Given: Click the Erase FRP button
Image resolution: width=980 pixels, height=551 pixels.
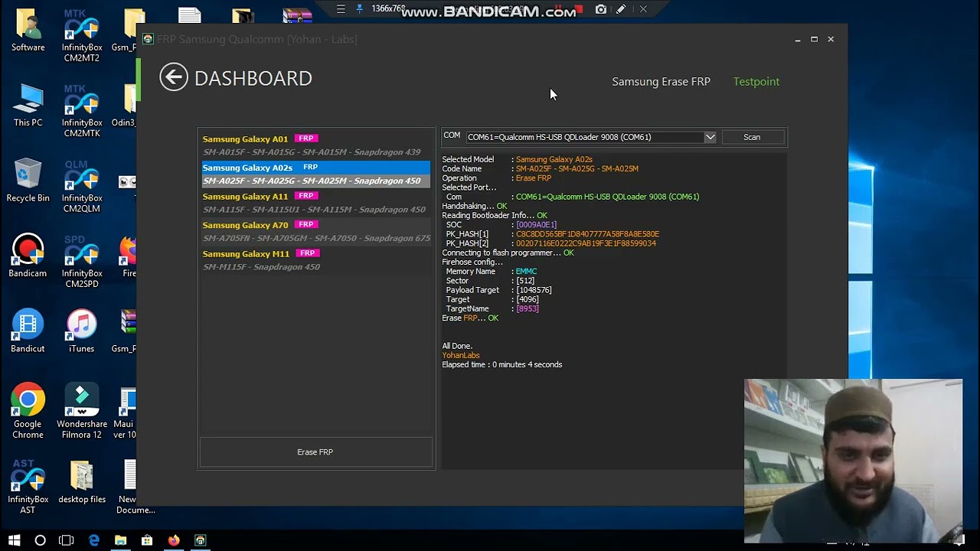Looking at the screenshot, I should point(315,452).
